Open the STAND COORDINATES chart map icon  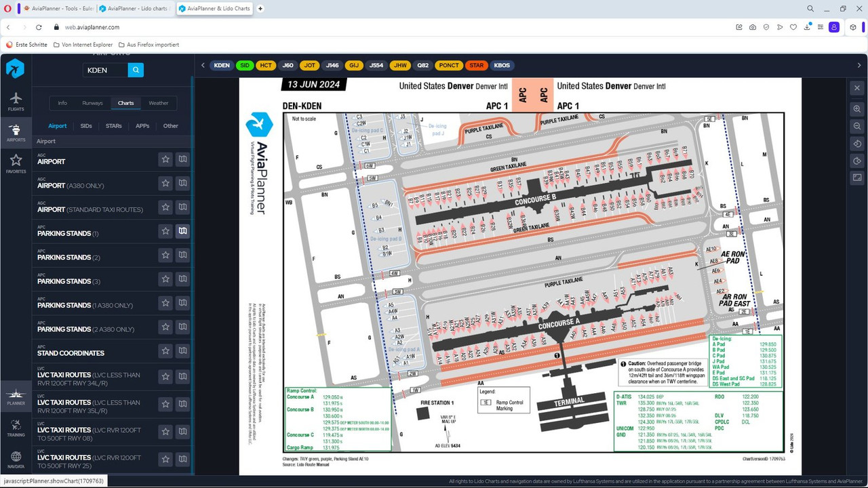click(x=182, y=350)
